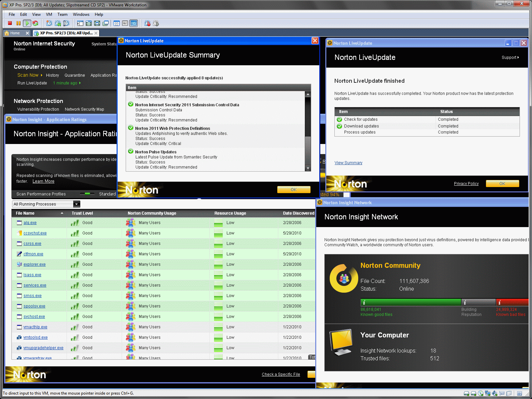Open the Privacy Policy link
Viewport: 532px width, 399px height.
pyautogui.click(x=466, y=184)
